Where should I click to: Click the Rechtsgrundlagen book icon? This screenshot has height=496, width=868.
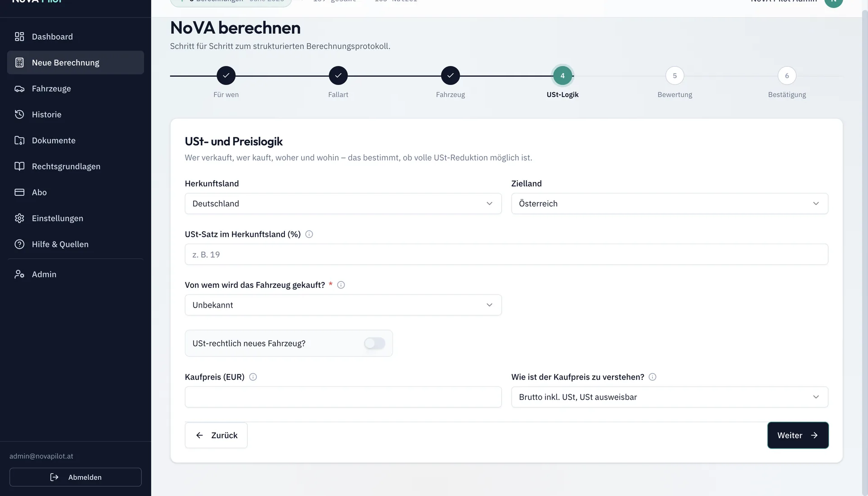tap(19, 166)
